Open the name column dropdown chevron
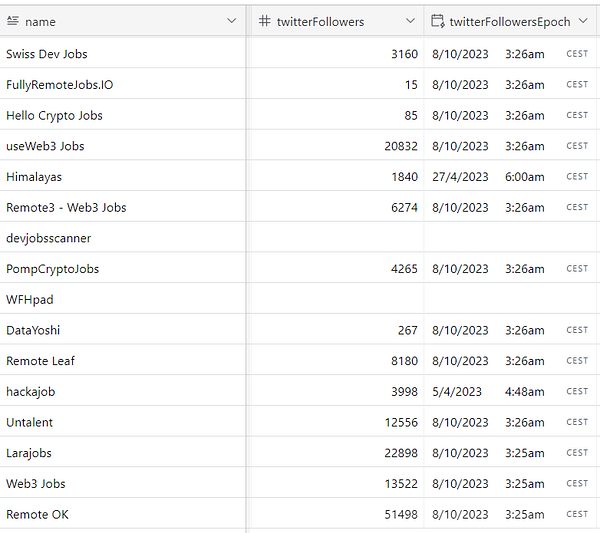Image resolution: width=600 pixels, height=533 pixels. (232, 21)
